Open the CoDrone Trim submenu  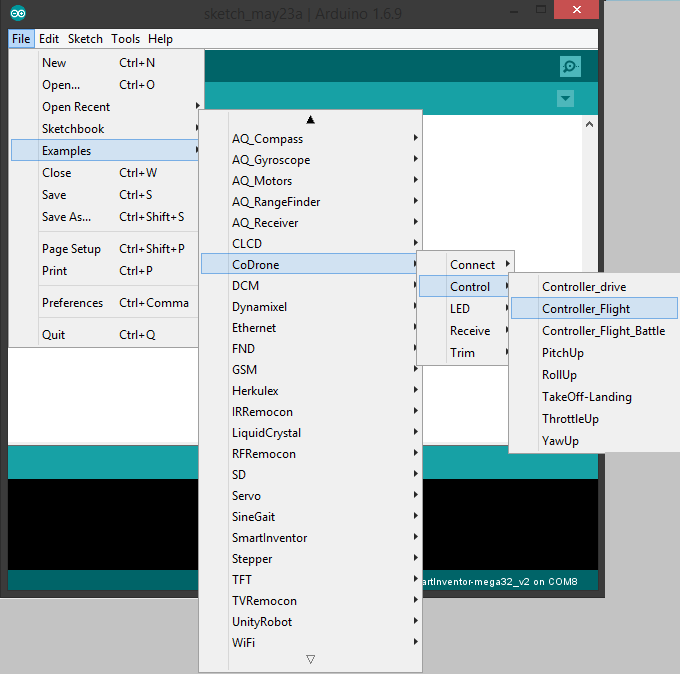[x=466, y=353]
